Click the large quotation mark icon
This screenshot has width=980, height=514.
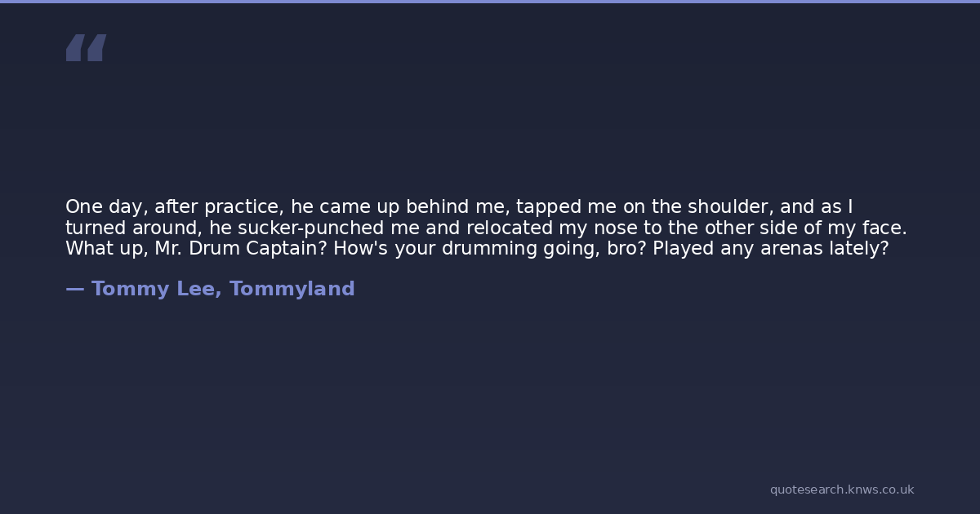point(86,47)
